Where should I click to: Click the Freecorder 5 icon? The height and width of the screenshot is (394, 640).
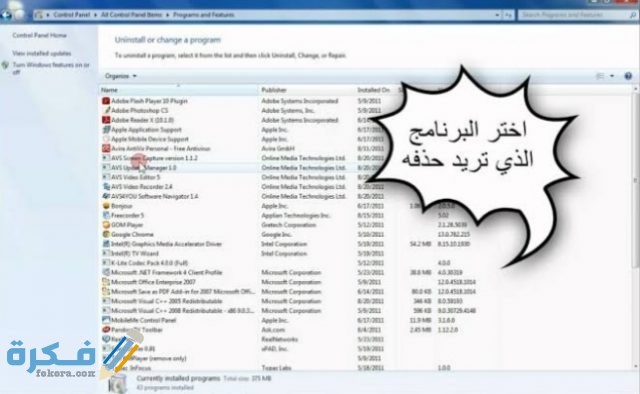[106, 215]
